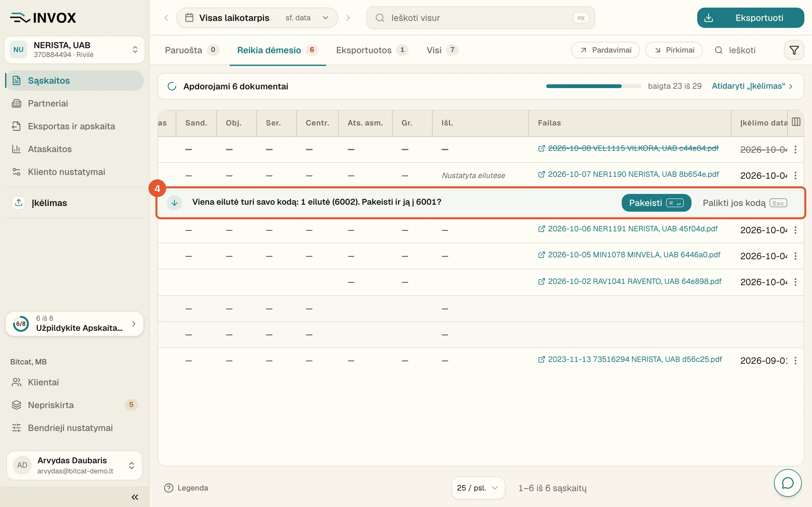Click the down-arrow icon in the prompt row
This screenshot has width=812, height=507.
click(x=174, y=202)
